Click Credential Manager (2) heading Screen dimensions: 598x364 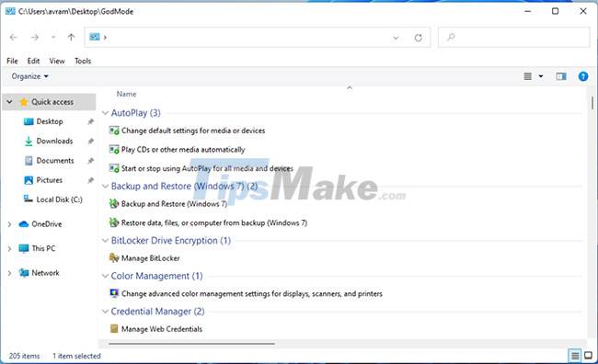click(x=157, y=312)
